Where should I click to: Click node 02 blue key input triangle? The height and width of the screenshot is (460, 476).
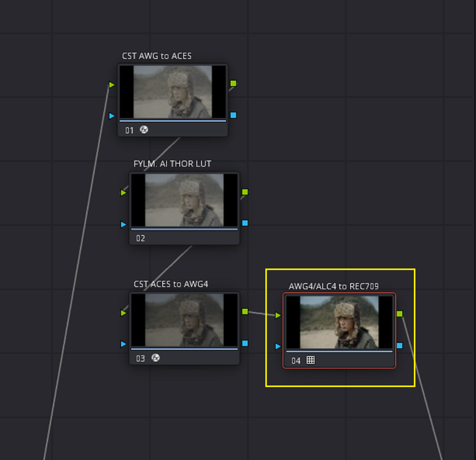pyautogui.click(x=123, y=224)
